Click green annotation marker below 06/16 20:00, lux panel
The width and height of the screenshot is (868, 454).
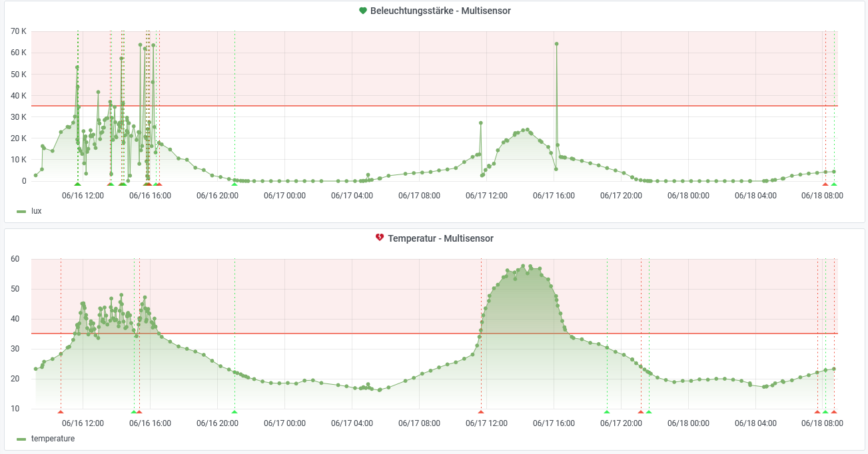coord(234,184)
